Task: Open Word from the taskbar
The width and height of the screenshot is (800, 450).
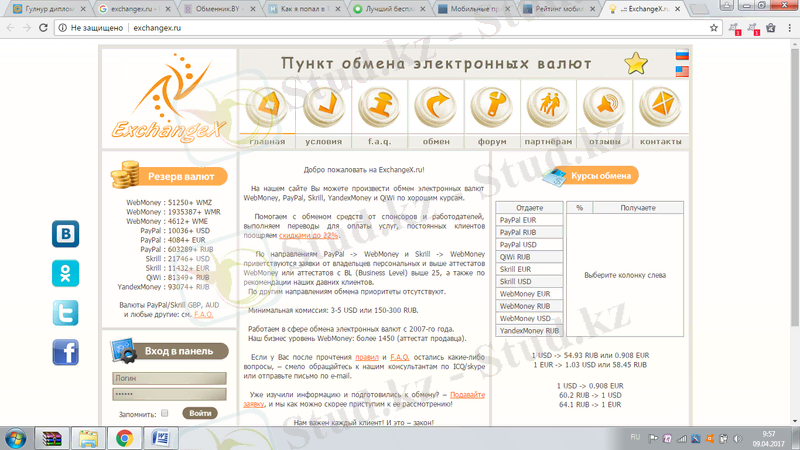Action: 161,438
